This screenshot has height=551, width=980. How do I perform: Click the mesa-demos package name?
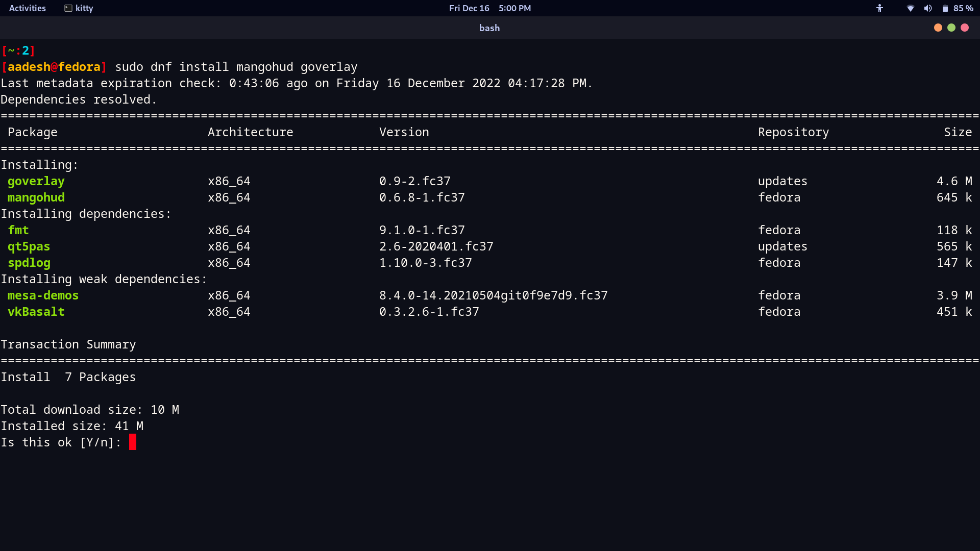click(x=43, y=295)
